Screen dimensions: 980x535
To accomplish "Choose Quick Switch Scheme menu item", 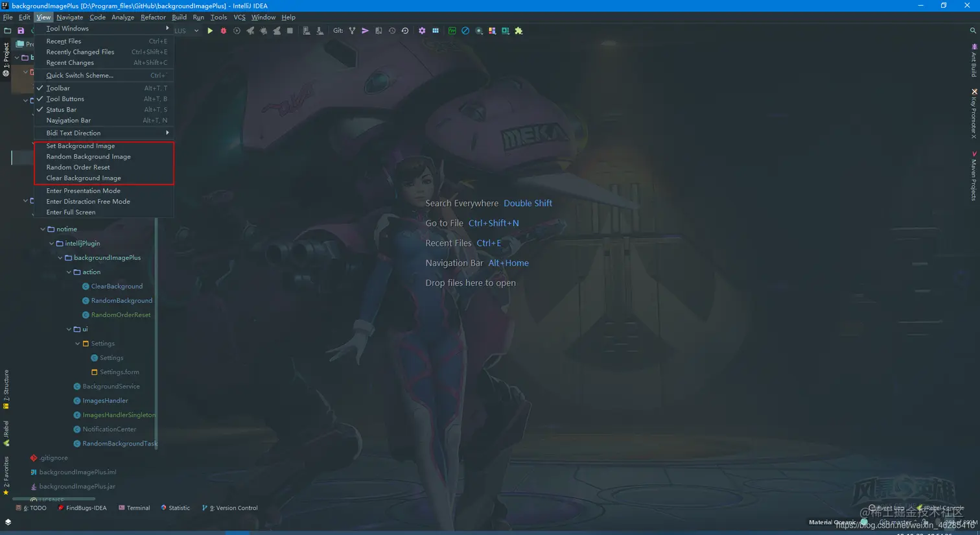I will pos(104,75).
